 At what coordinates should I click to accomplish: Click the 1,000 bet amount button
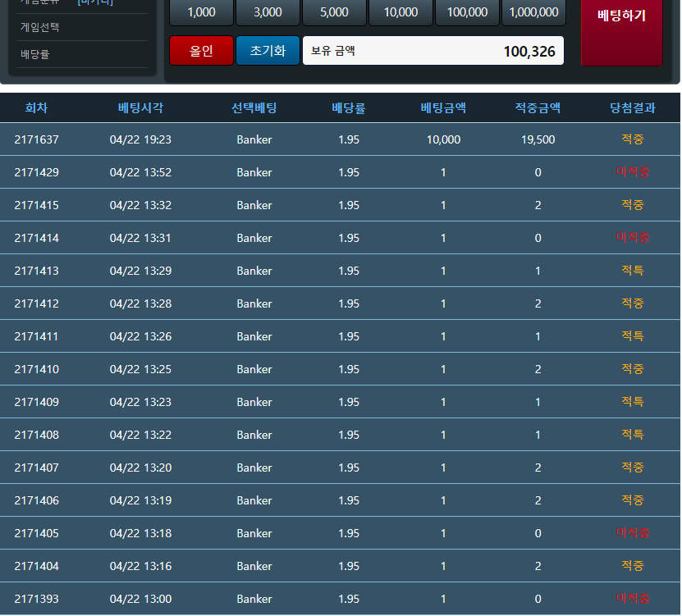click(x=201, y=12)
